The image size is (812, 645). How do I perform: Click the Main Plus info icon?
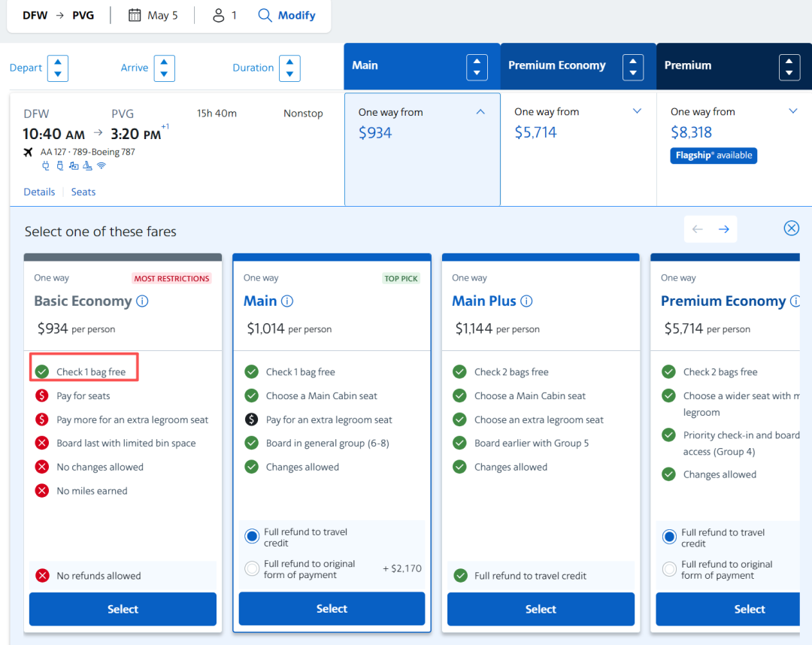click(x=526, y=301)
